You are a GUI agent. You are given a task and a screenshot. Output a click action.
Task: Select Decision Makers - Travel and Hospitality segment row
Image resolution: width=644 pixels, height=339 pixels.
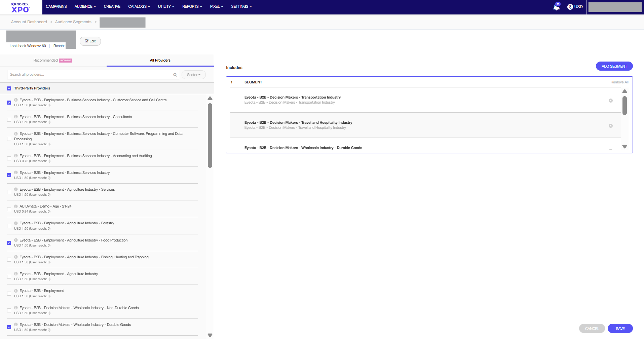(425, 125)
